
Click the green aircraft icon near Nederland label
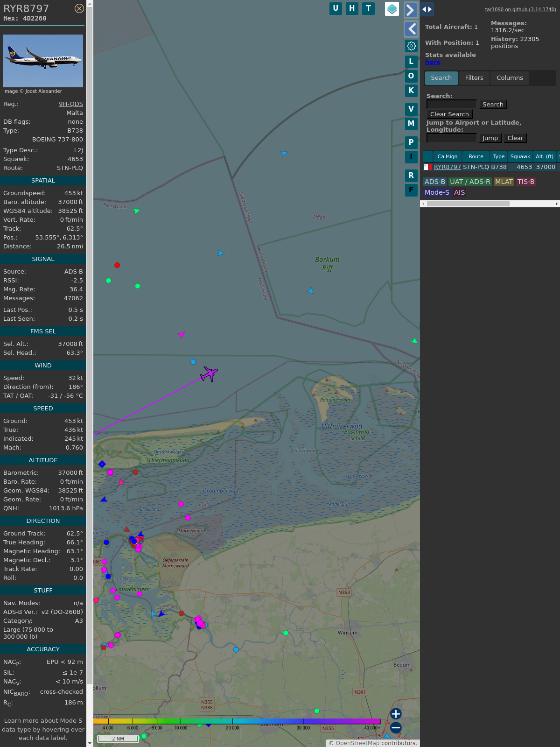[x=137, y=211]
